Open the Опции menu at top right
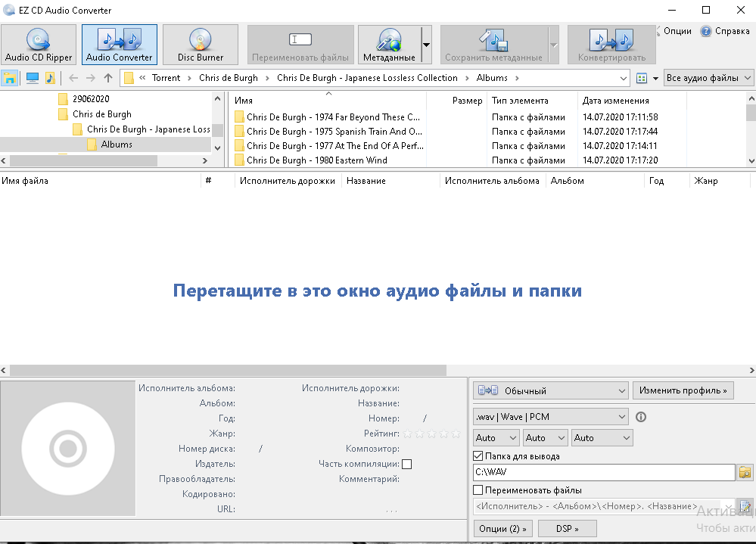Image resolution: width=756 pixels, height=544 pixels. (677, 31)
